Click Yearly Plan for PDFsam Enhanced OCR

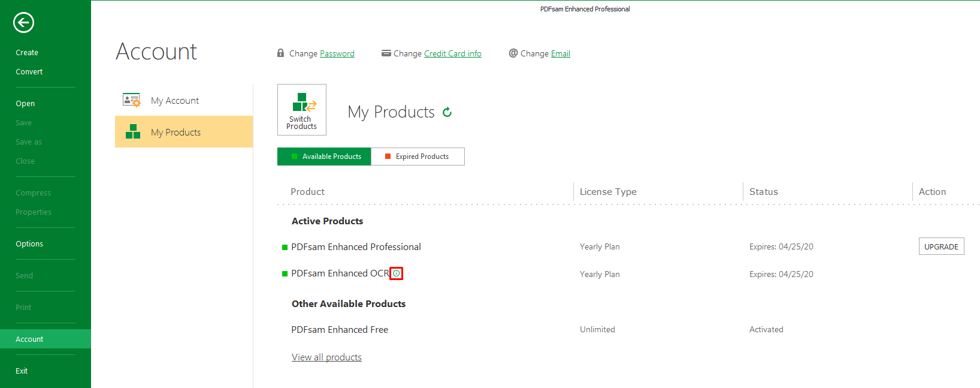[x=600, y=275]
